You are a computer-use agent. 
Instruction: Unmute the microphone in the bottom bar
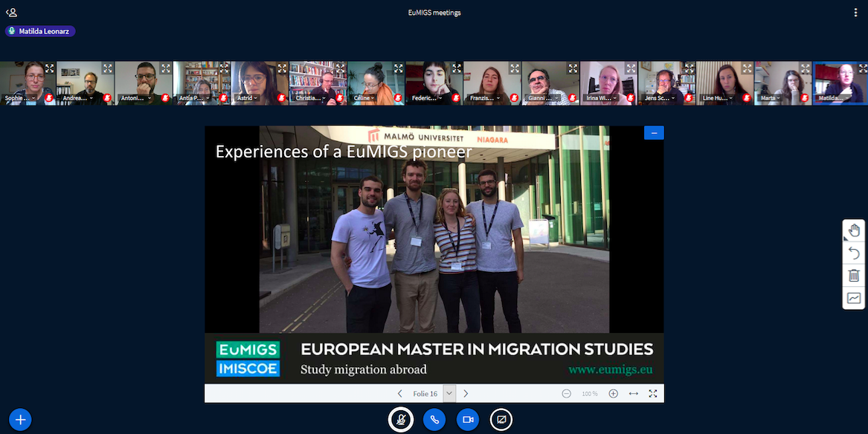[x=400, y=420]
